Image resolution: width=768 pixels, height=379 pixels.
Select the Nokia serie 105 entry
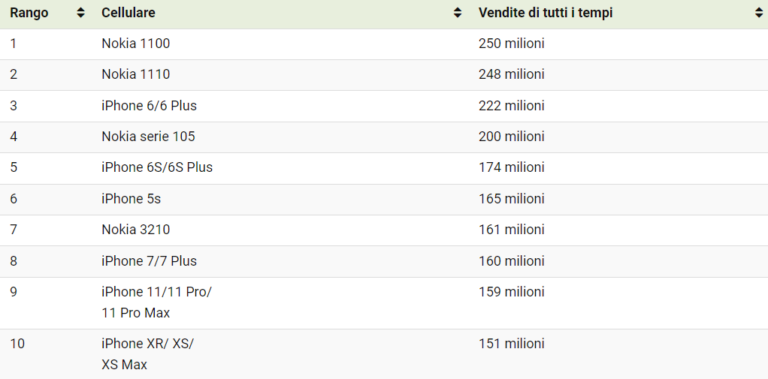tap(148, 137)
